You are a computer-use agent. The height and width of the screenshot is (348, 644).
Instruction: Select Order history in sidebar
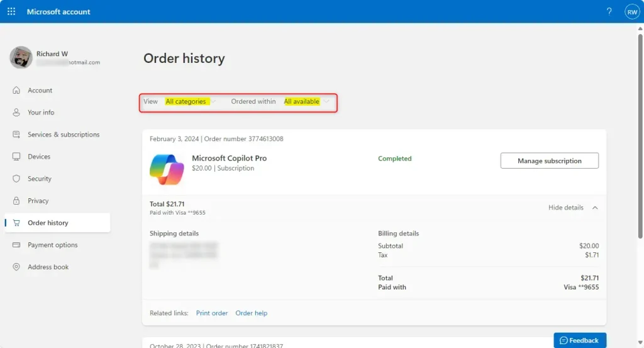coord(57,223)
